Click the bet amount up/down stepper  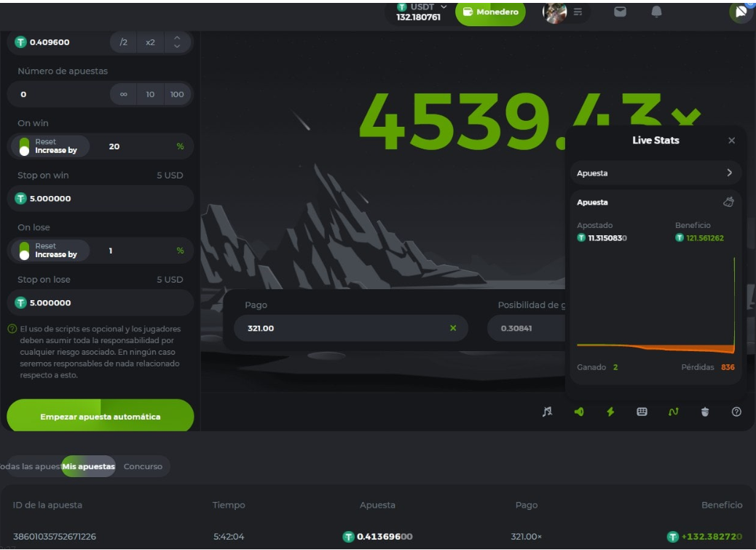click(x=176, y=42)
